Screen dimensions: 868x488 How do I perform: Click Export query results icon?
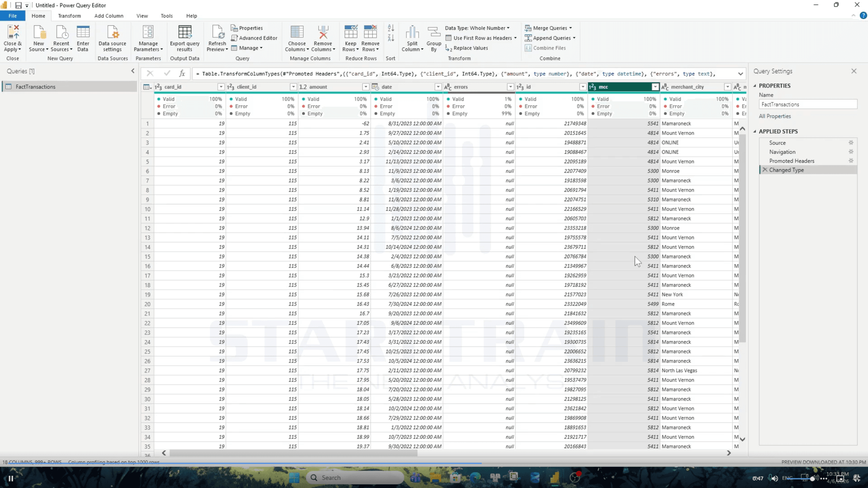pyautogui.click(x=185, y=38)
